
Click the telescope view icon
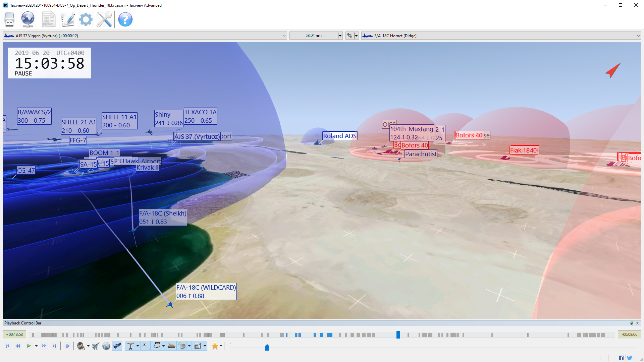coord(117,346)
